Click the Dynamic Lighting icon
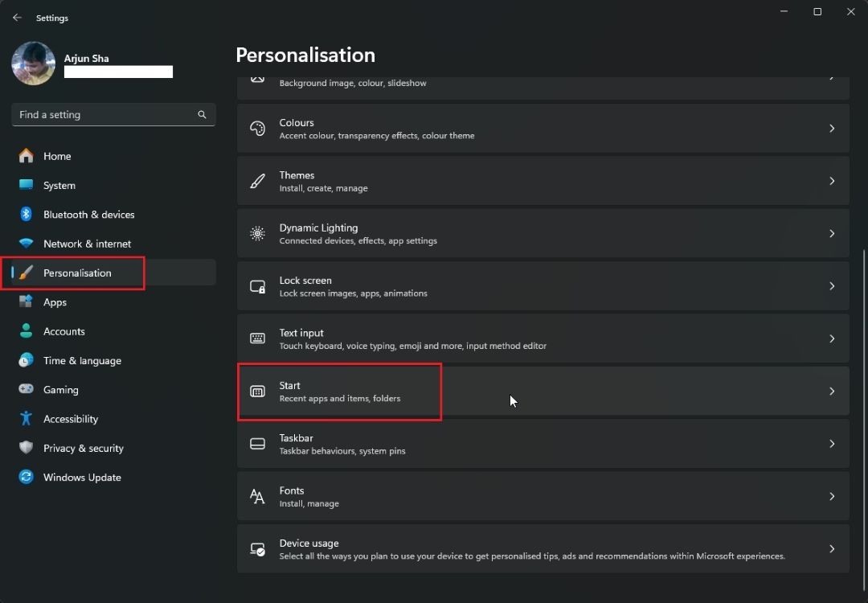Image resolution: width=868 pixels, height=603 pixels. point(257,233)
